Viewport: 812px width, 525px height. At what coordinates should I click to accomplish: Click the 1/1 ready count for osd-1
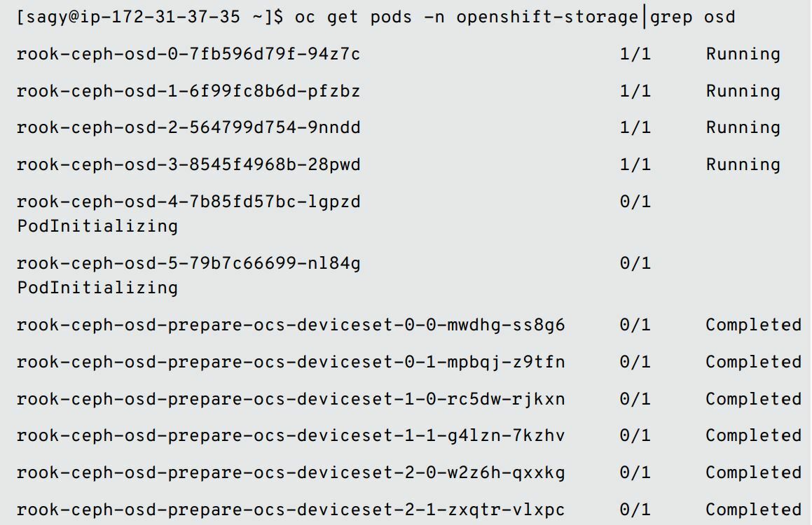click(x=635, y=91)
